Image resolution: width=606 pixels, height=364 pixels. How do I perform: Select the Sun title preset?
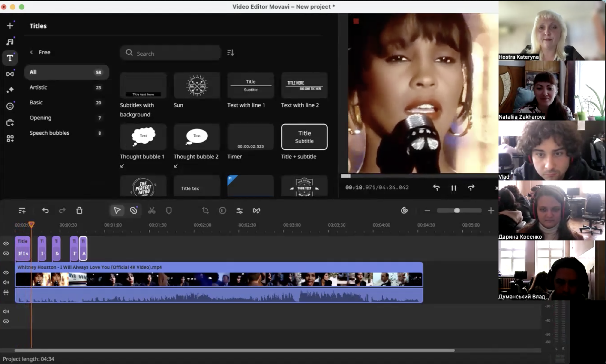[x=197, y=85]
